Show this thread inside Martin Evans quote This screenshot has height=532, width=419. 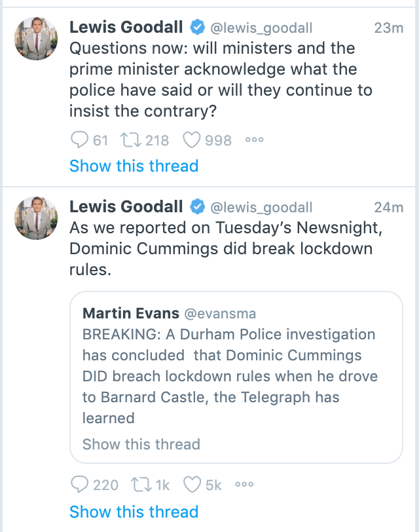(141, 444)
